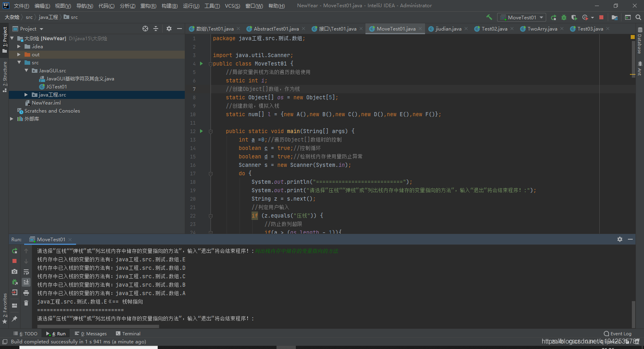644x349 pixels.
Task: Open Search Everywhere magnifier icon
Action: (x=638, y=17)
